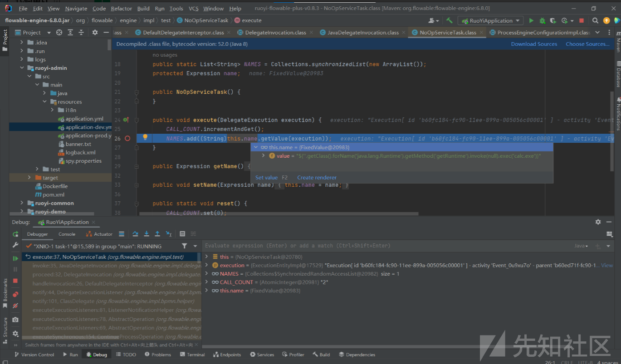Open the Refactor menu
Screen dimensions: 621x364
click(122, 9)
